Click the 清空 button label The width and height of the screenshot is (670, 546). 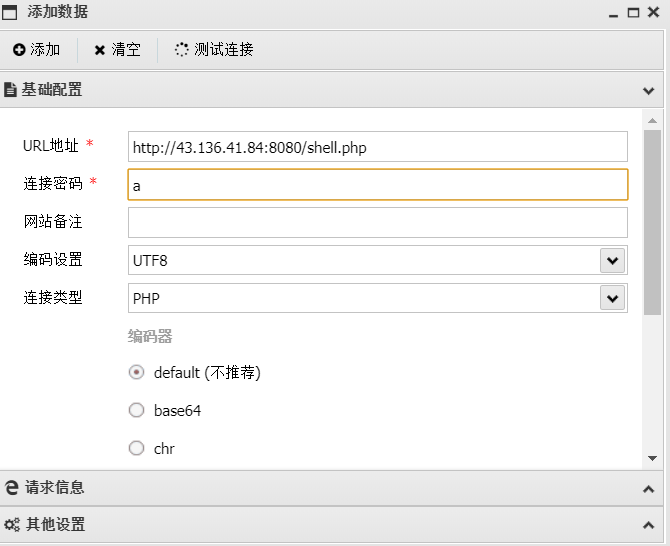[x=126, y=50]
